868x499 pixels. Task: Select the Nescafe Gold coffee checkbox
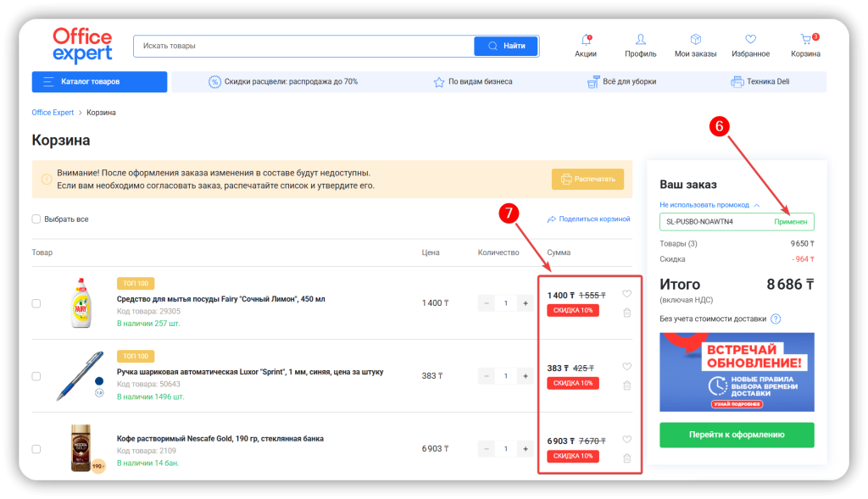36,449
